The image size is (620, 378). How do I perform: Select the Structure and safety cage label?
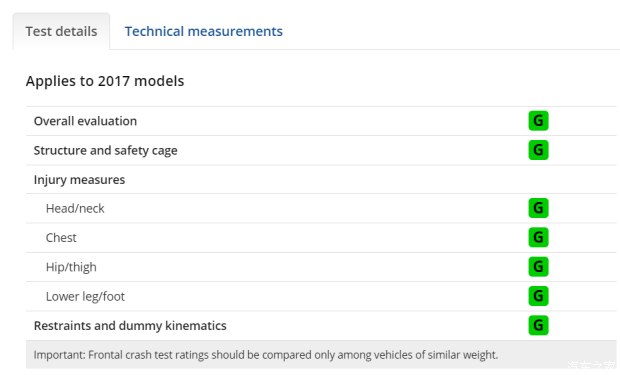pyautogui.click(x=106, y=151)
